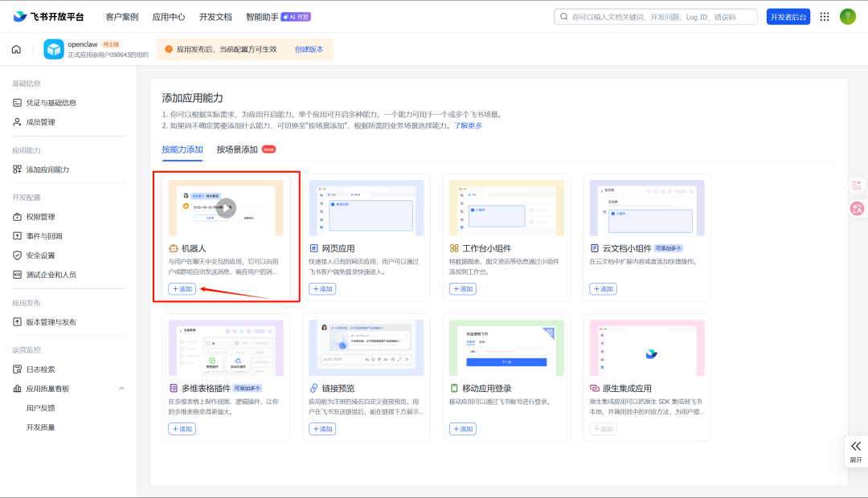Open the 网页应用 preview thumbnail
The height and width of the screenshot is (498, 868).
366,208
